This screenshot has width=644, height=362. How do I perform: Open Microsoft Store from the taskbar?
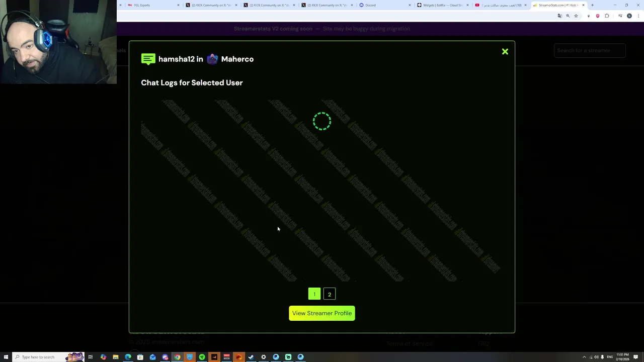[140, 357]
